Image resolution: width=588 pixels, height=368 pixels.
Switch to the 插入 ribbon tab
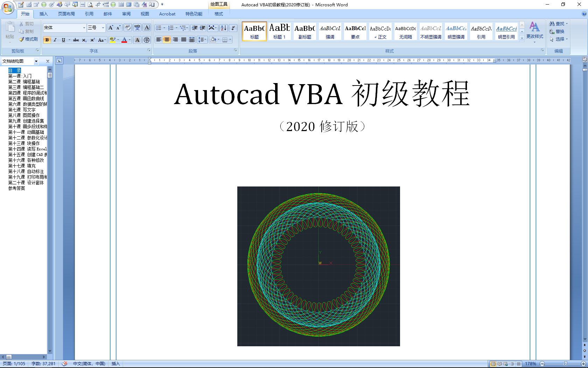pyautogui.click(x=43, y=14)
